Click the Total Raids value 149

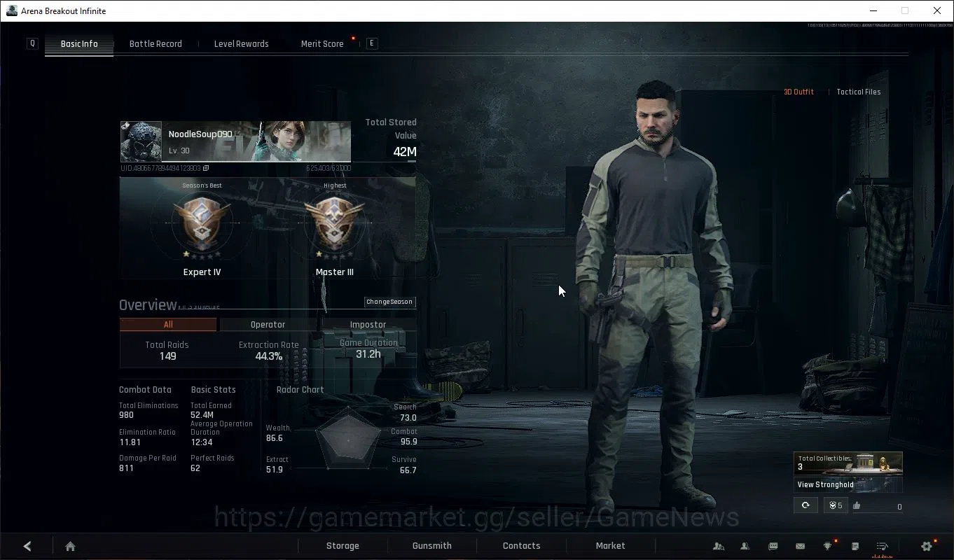point(167,356)
